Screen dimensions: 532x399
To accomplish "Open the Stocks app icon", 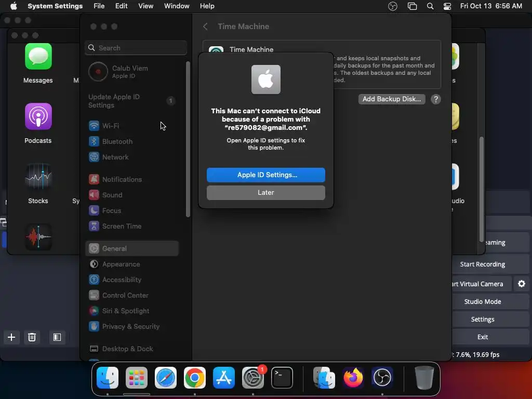I will pyautogui.click(x=38, y=177).
